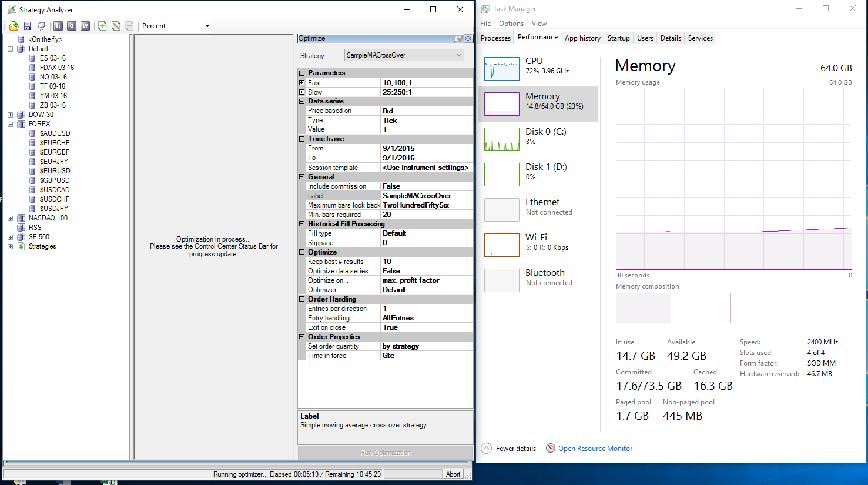Click the open folder icon in toolbar
Image resolution: width=868 pixels, height=485 pixels.
(14, 26)
